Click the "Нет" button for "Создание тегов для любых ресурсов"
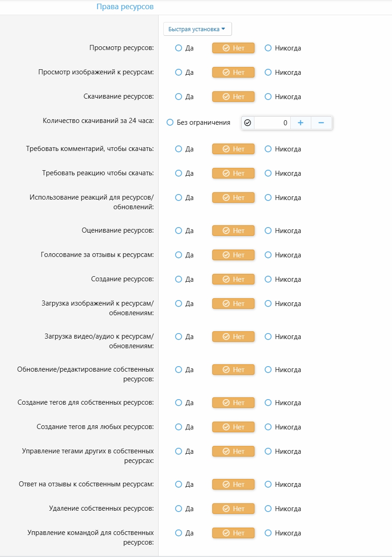The width and height of the screenshot is (392, 557). pyautogui.click(x=233, y=427)
